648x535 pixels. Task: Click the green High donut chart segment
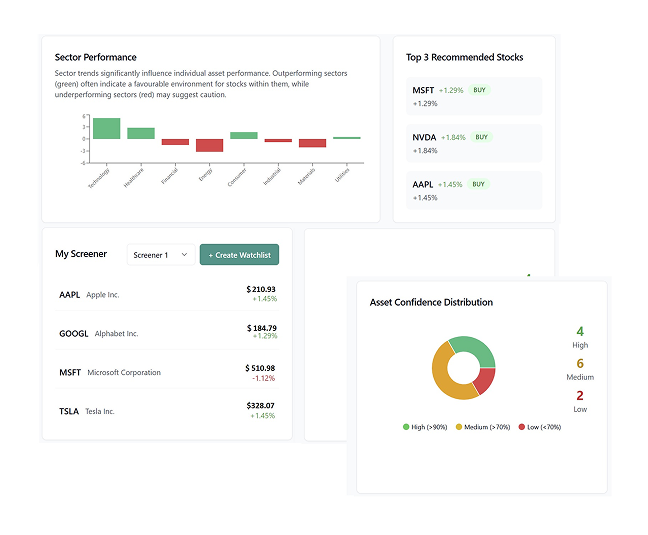476,348
